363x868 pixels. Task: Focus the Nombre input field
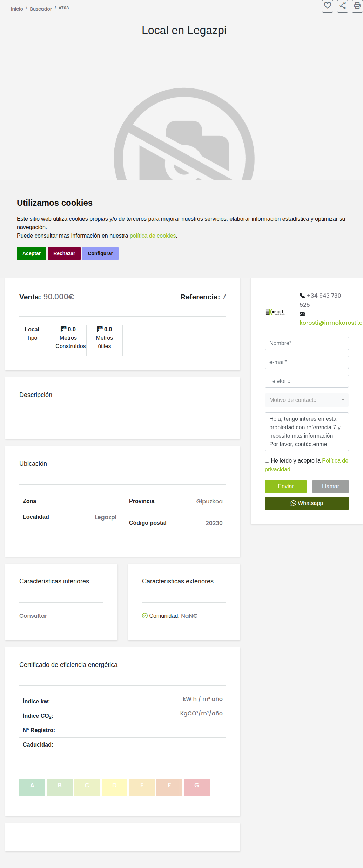coord(307,343)
